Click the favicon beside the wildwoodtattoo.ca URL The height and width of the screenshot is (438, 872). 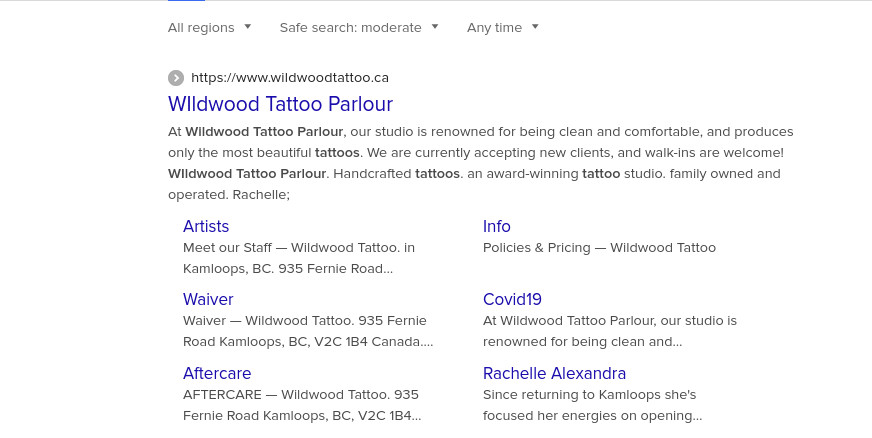click(176, 78)
